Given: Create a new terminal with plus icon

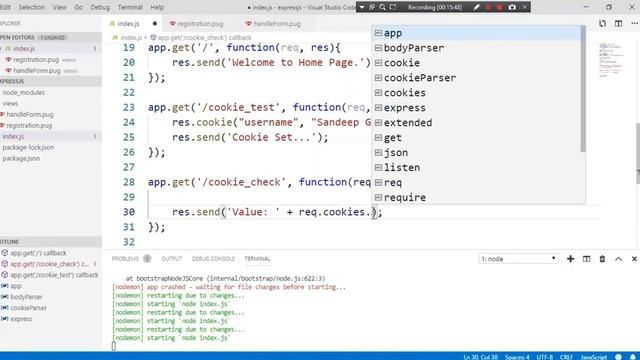Looking at the screenshot, I should pyautogui.click(x=570, y=259).
